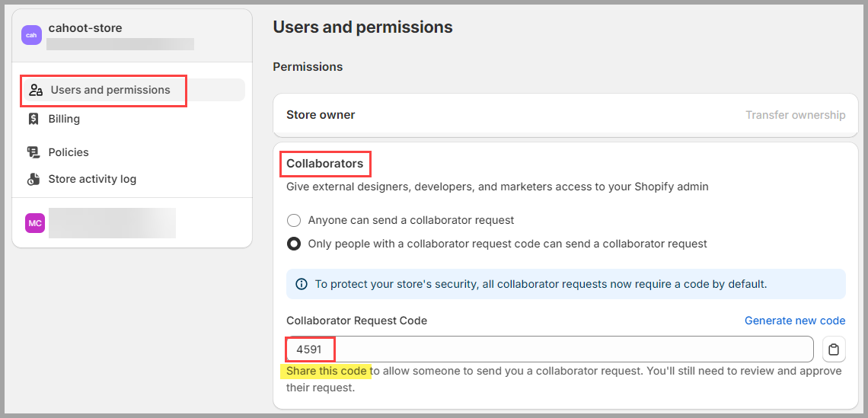The height and width of the screenshot is (418, 868).
Task: Click the Store activity log icon
Action: tap(34, 179)
